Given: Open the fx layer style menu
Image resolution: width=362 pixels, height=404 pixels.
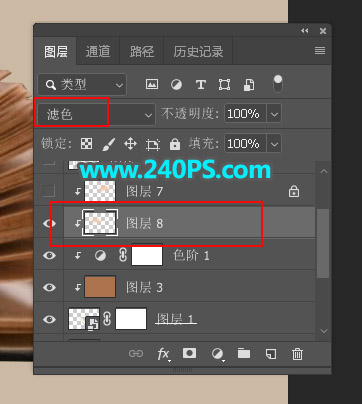Looking at the screenshot, I should pos(163,354).
